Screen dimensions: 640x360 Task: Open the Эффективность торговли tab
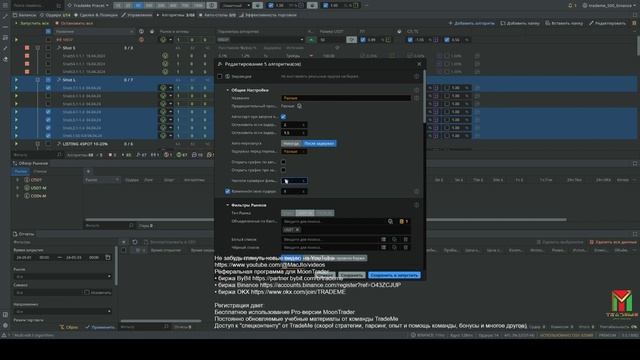pyautogui.click(x=268, y=15)
